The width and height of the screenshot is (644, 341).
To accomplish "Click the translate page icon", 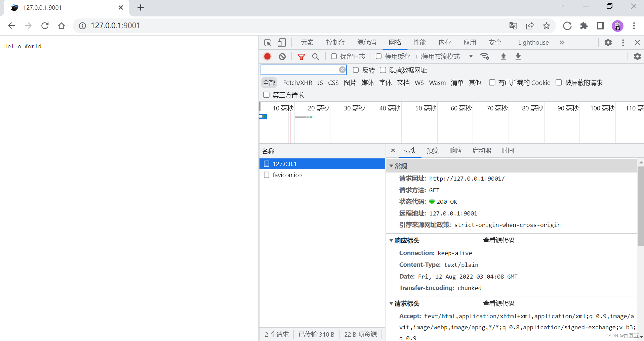I will coord(513,26).
